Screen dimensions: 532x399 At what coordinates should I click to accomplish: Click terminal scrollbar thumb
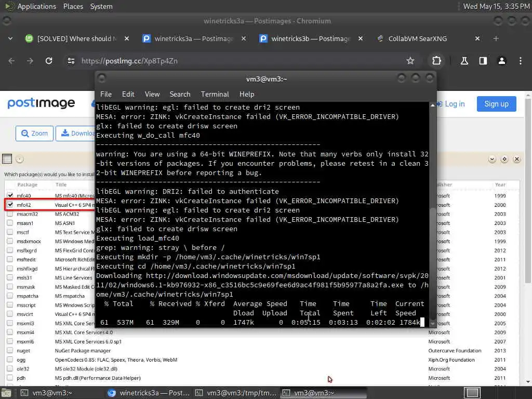[x=433, y=263]
